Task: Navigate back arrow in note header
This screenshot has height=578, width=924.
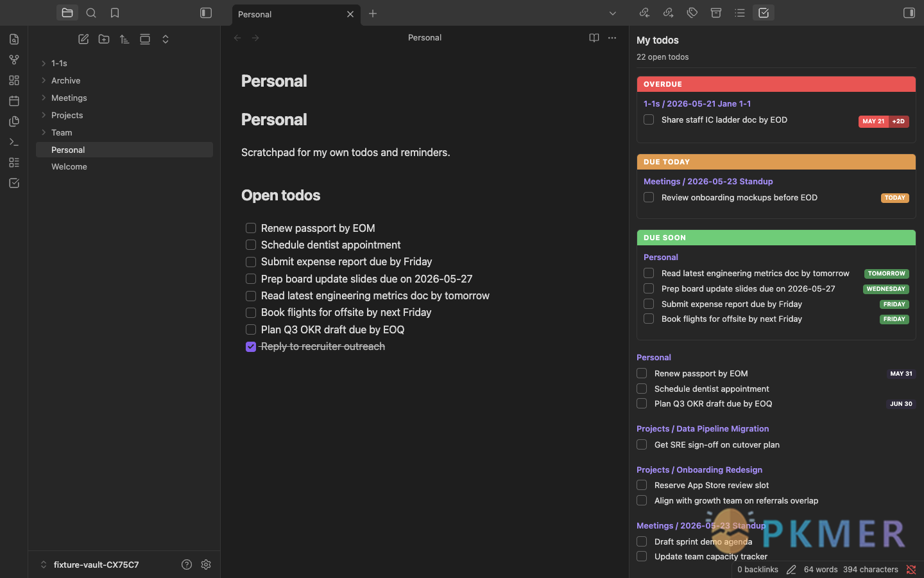Action: tap(237, 38)
